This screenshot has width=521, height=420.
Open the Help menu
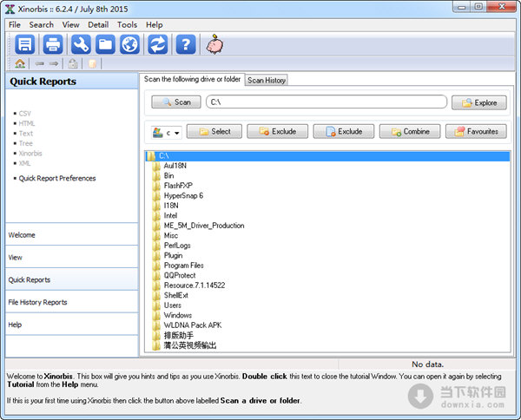point(155,25)
